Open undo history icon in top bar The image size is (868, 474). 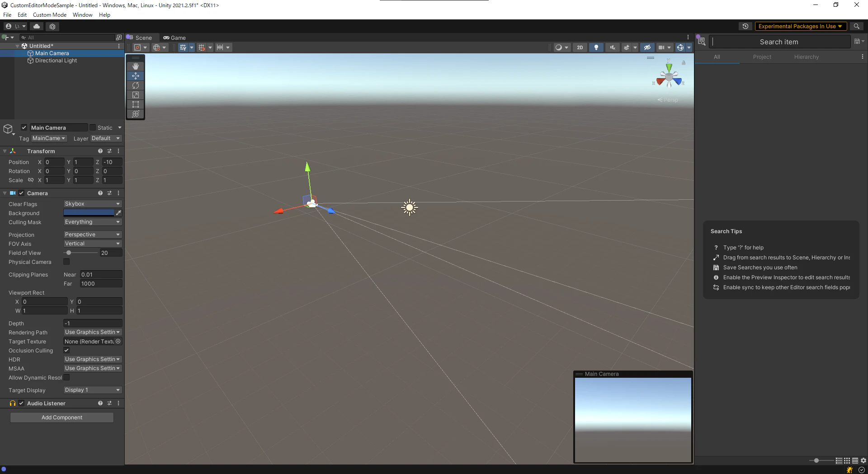tap(745, 26)
